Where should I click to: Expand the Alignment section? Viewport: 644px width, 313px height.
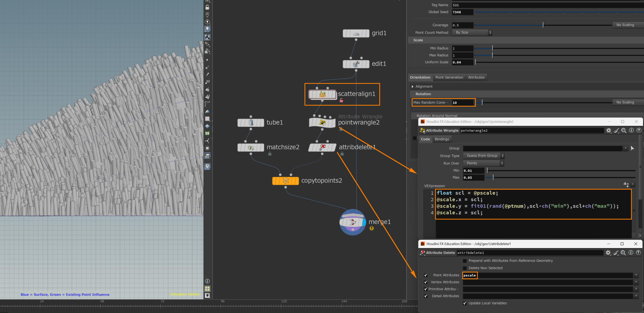413,86
